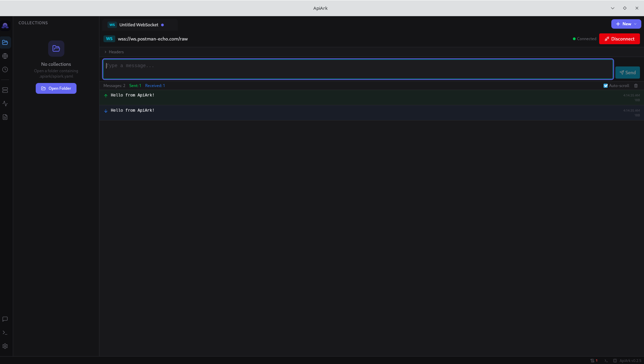This screenshot has width=644, height=364.
Task: Clear messages with the trash icon
Action: click(636, 86)
